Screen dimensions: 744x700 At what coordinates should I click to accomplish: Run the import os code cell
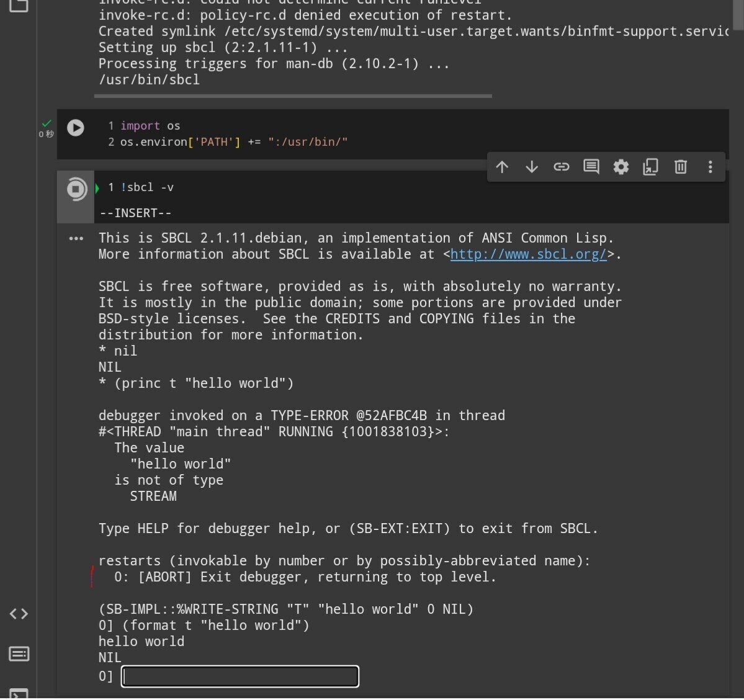[x=76, y=128]
